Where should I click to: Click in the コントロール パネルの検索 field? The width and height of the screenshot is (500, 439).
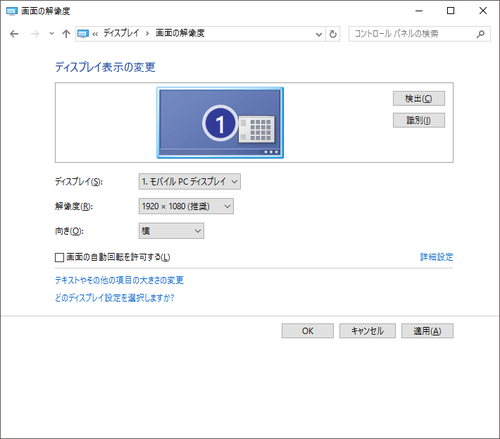pos(413,34)
